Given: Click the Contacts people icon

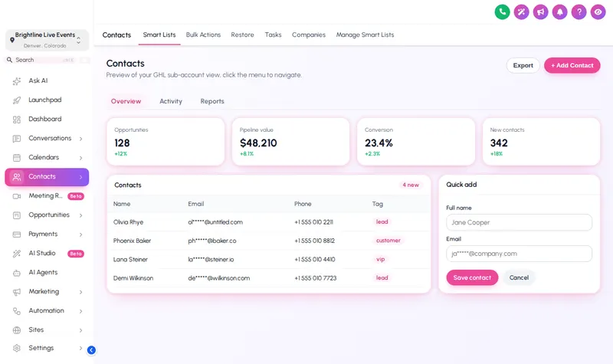Looking at the screenshot, I should (16, 177).
